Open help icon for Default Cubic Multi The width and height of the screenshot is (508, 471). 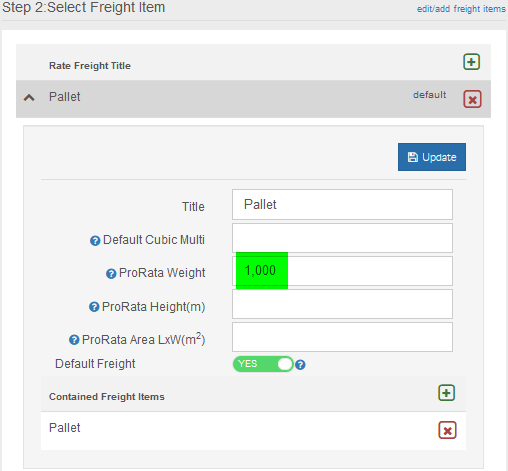coord(95,240)
